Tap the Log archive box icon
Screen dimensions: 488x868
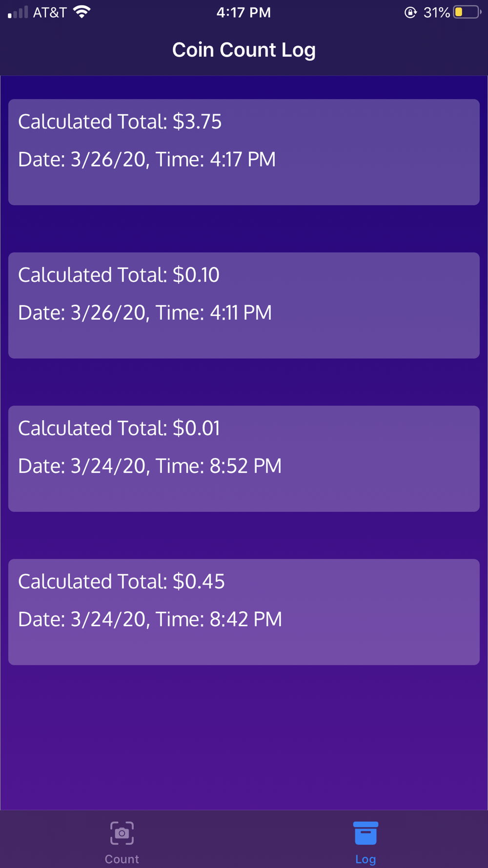click(366, 833)
